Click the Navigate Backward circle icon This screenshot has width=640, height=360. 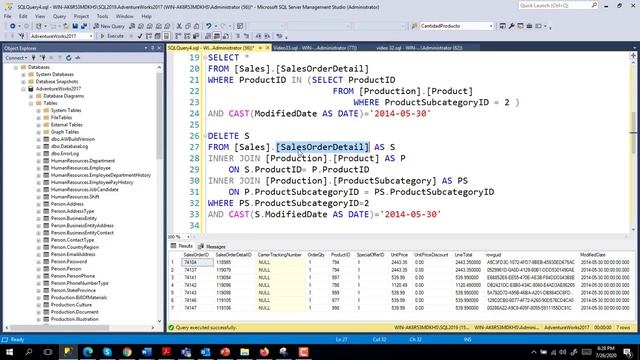(x=13, y=26)
